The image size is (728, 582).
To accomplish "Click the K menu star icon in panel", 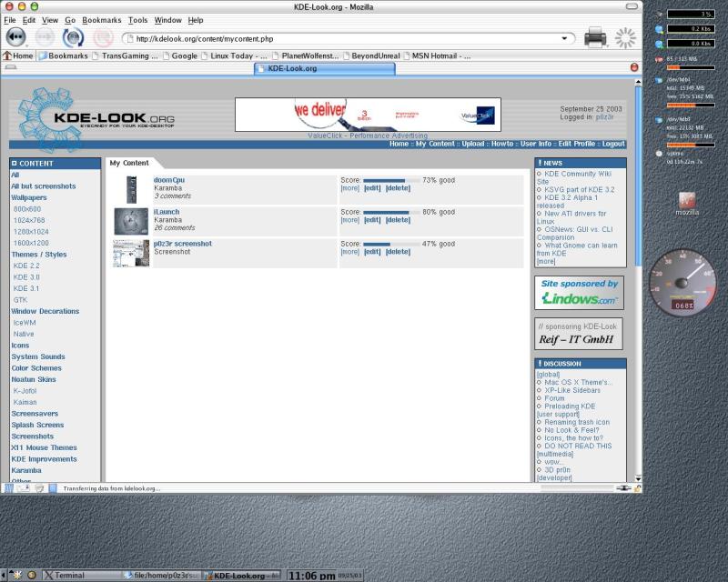I will 16,575.
